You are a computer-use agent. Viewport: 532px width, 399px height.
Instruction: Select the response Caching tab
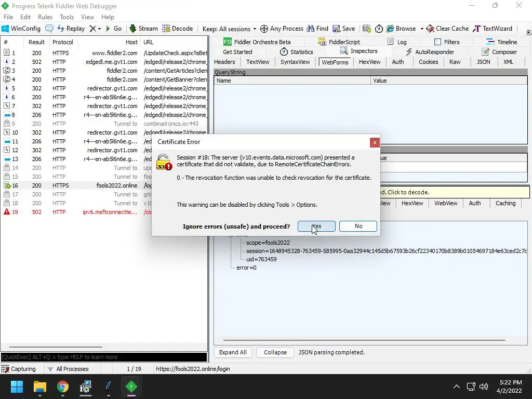(x=505, y=203)
